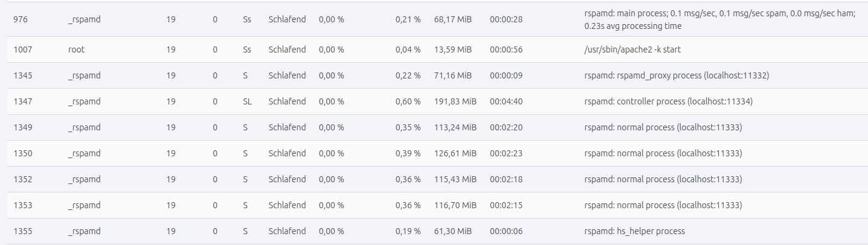Click the 191,83 MiB memory value
868x245 pixels.
coord(455,101)
